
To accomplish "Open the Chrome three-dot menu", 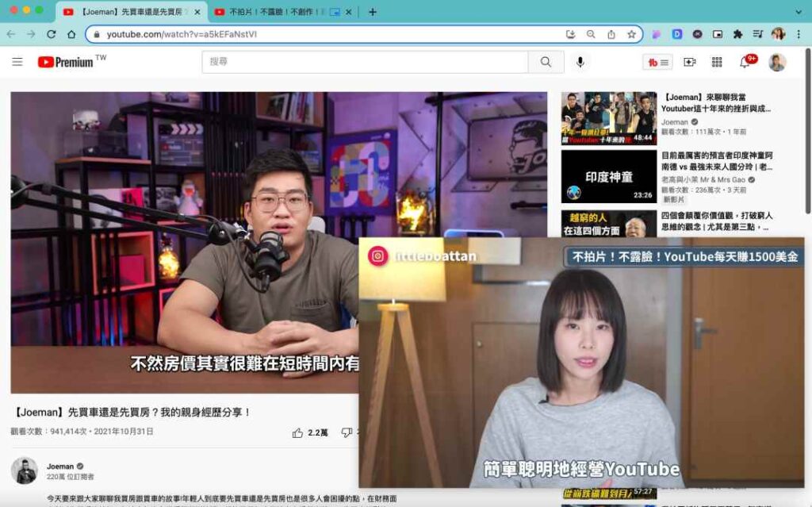I will pyautogui.click(x=799, y=34).
